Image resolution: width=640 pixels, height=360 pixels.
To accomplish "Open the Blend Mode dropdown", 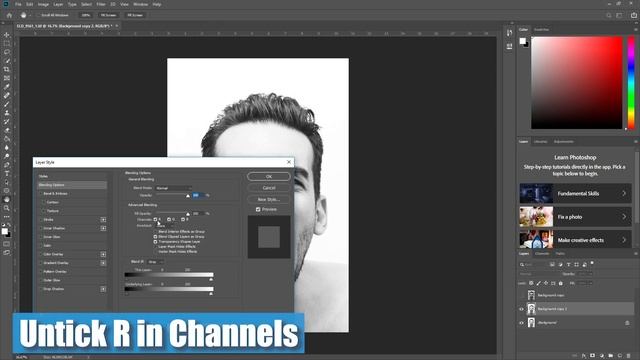I will tap(174, 188).
